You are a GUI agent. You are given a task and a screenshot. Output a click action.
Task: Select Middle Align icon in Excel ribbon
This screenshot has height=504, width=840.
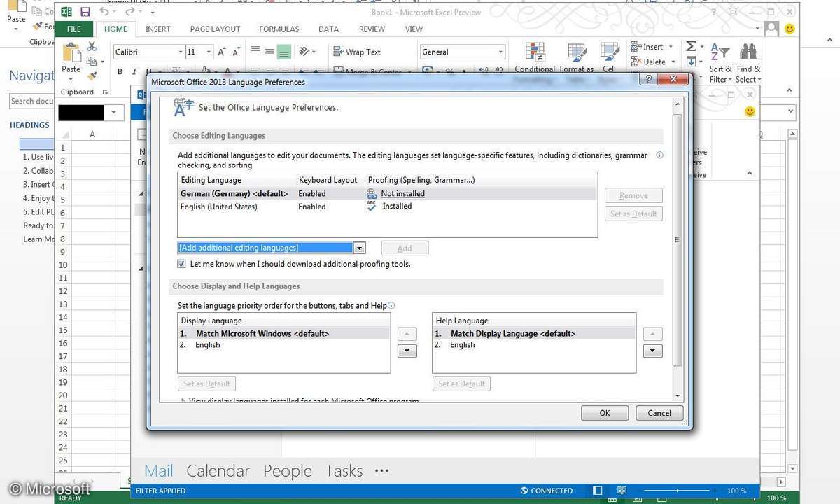click(x=269, y=51)
